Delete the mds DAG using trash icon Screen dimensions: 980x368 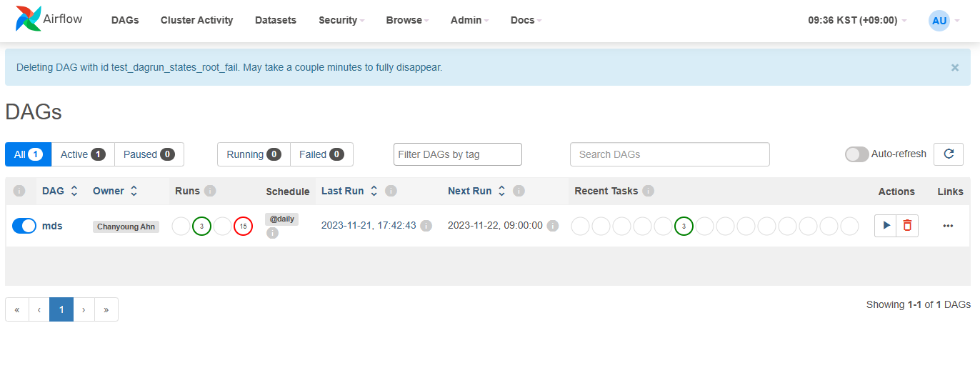pos(907,226)
